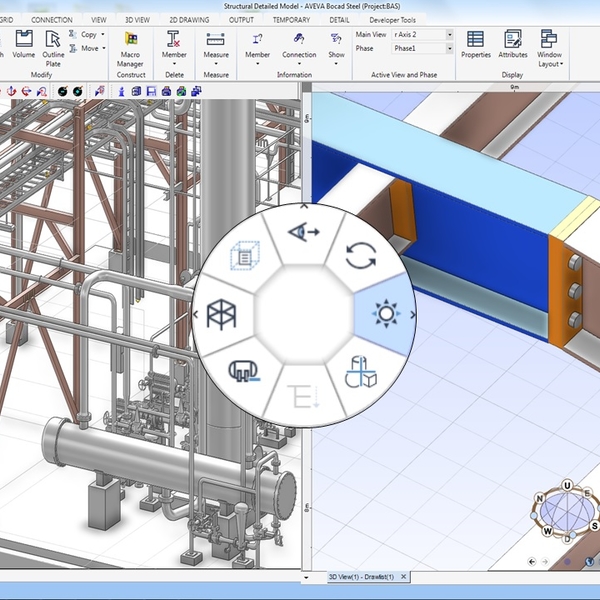600x600 pixels.
Task: Close the 3D View(1) - Drawlist(1) tab
Action: [x=403, y=576]
